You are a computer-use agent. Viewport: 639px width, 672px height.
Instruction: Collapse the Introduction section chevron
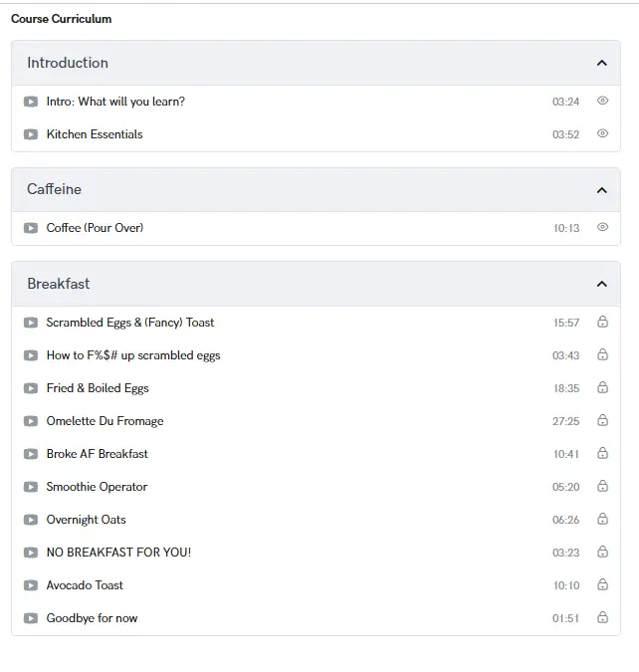point(601,63)
